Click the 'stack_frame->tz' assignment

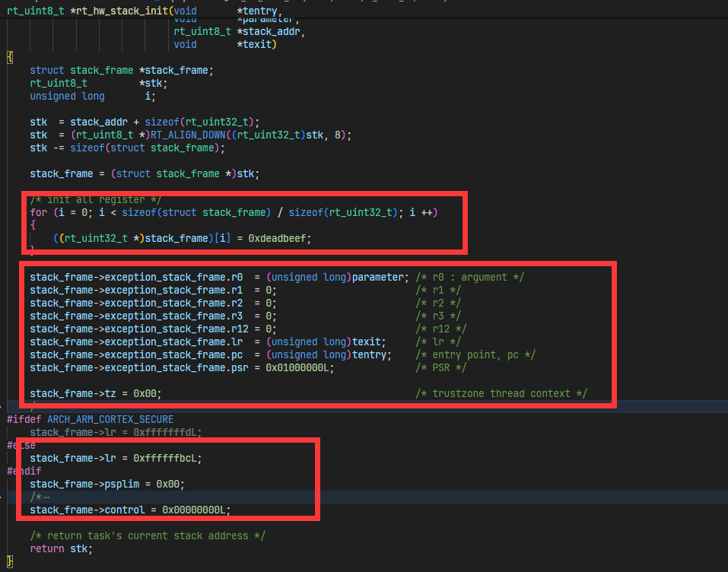96,393
